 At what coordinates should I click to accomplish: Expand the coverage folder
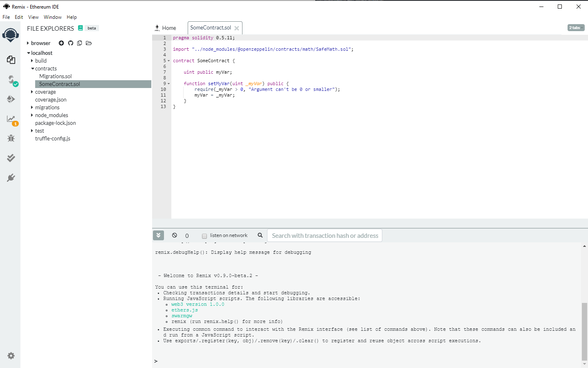click(x=32, y=92)
